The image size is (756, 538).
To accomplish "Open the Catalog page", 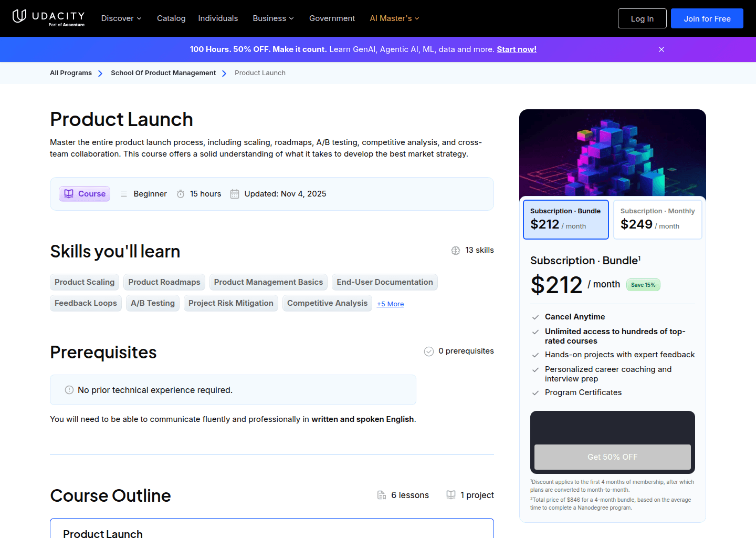I will coord(171,18).
